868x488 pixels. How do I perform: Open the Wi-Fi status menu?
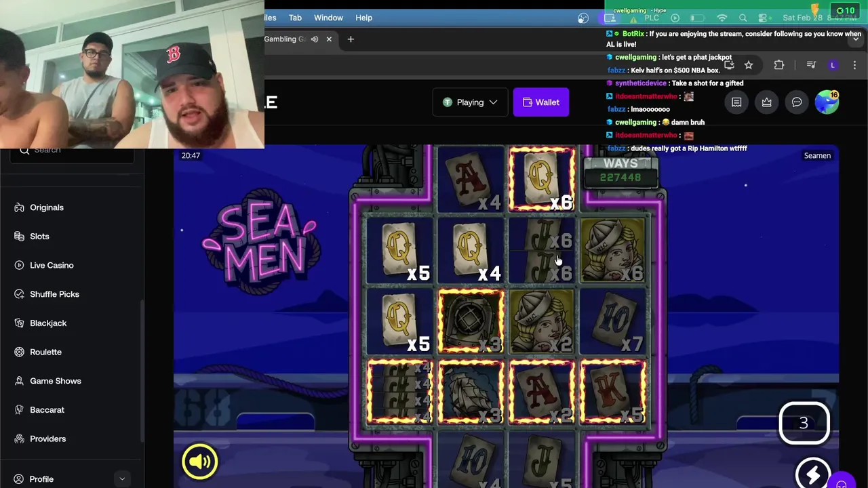pyautogui.click(x=722, y=18)
